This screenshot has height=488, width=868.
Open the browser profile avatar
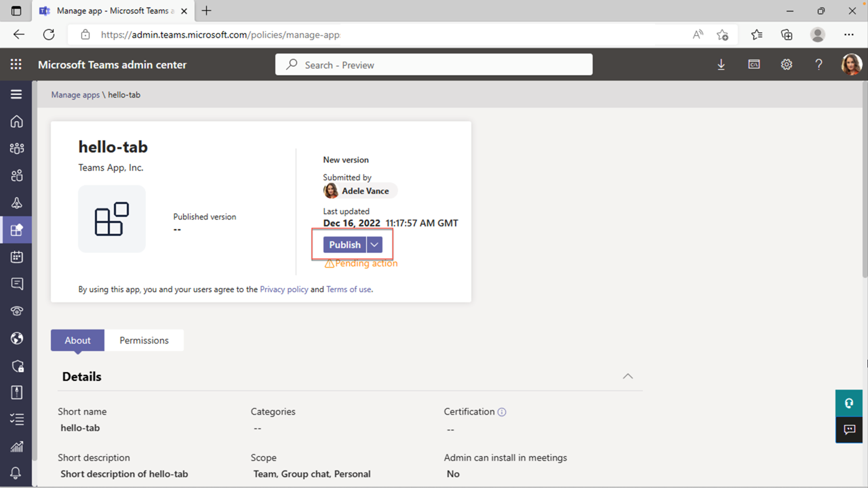[818, 35]
